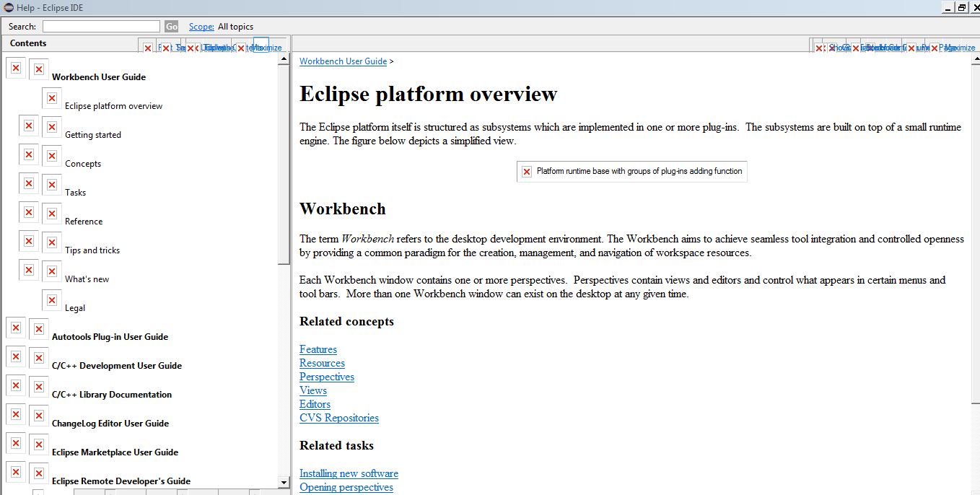The image size is (980, 495).
Task: Click the Eclipse icon in the title bar
Action: click(x=8, y=7)
